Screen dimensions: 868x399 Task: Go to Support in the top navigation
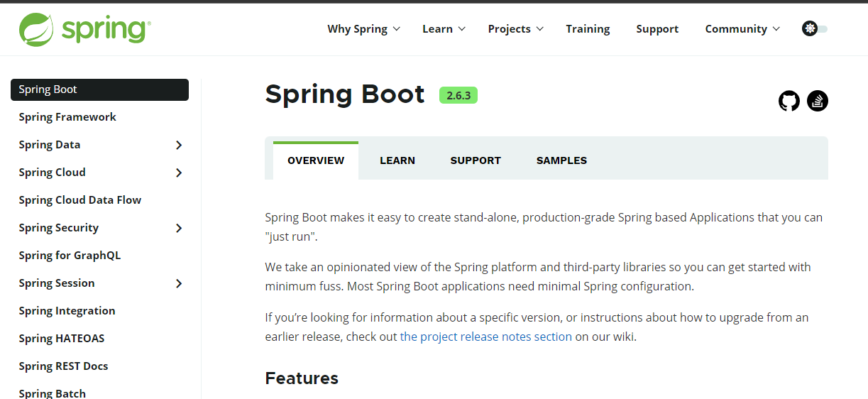tap(657, 29)
